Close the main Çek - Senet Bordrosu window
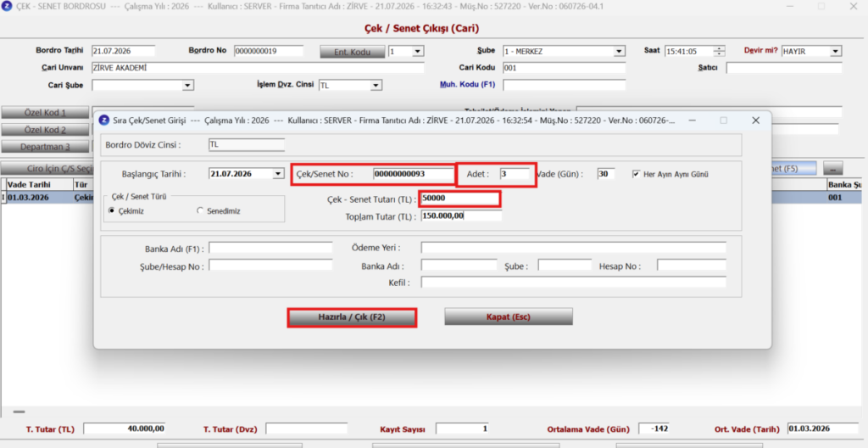Screen dimensions: 868x448 coord(853,7)
